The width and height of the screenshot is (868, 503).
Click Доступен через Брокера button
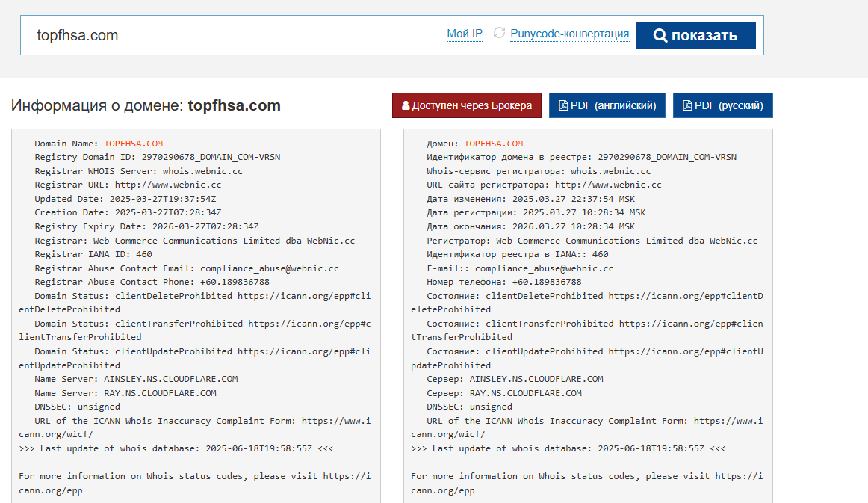[x=466, y=105]
